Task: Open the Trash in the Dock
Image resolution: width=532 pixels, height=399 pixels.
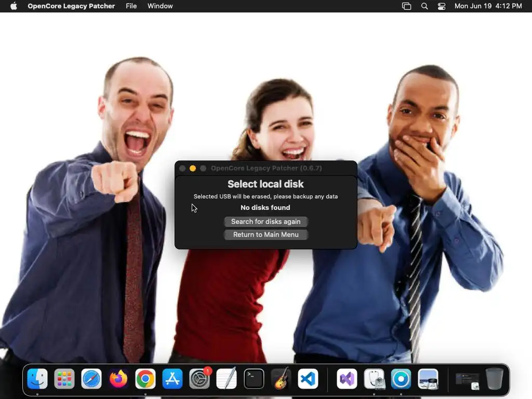Action: pyautogui.click(x=495, y=379)
